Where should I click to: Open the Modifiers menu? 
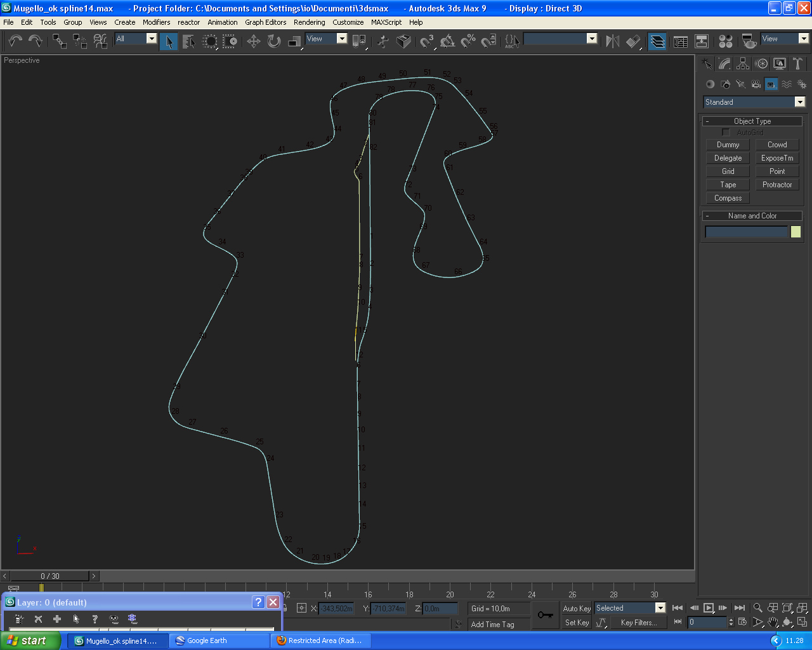[x=156, y=22]
